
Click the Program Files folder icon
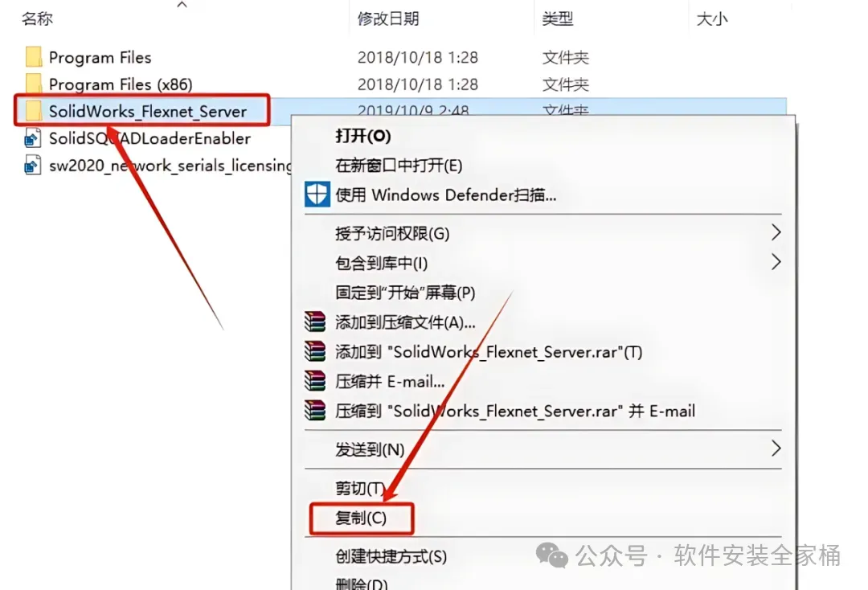pyautogui.click(x=33, y=57)
